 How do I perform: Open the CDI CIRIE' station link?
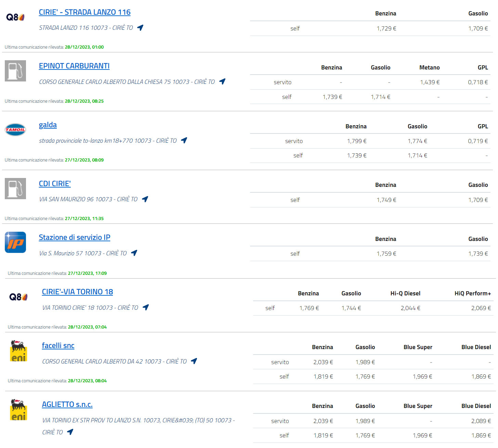point(55,184)
